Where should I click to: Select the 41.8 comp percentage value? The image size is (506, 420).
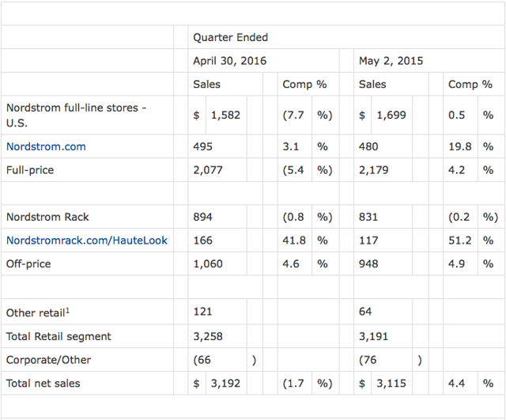click(294, 240)
